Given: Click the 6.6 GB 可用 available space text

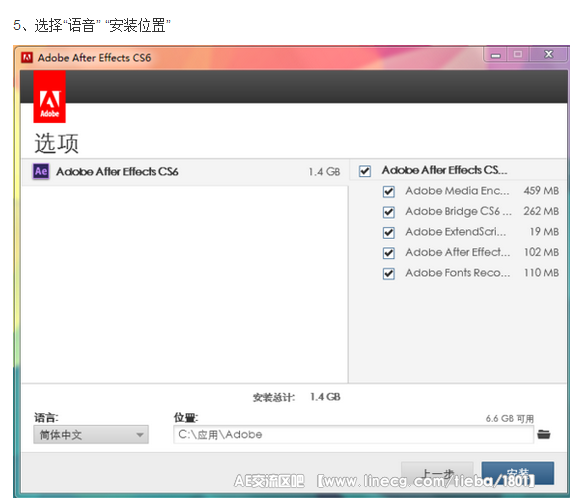Looking at the screenshot, I should point(510,419).
